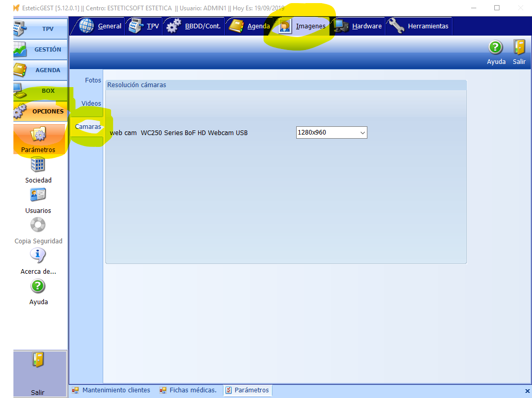Click the Copia Seguridad lifebuoy icon
Image resolution: width=532 pixels, height=398 pixels.
(x=38, y=225)
